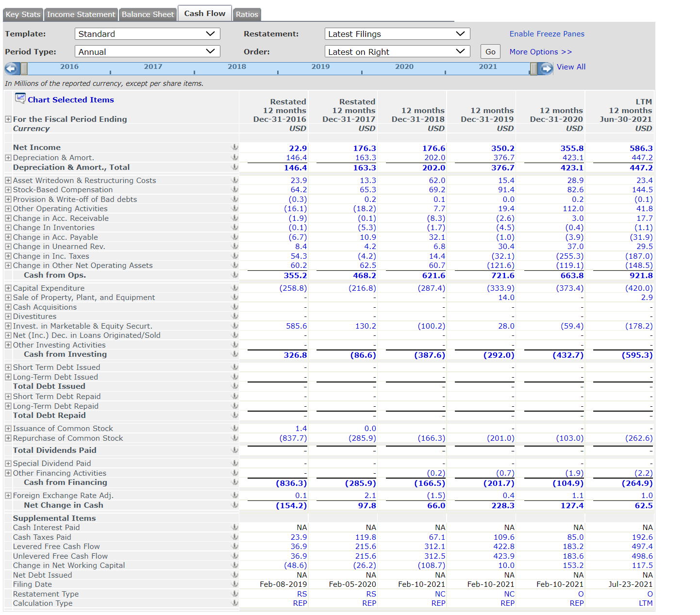Click the download icon for Repurchase of Common Stock
The image size is (700, 615).
[x=235, y=438]
